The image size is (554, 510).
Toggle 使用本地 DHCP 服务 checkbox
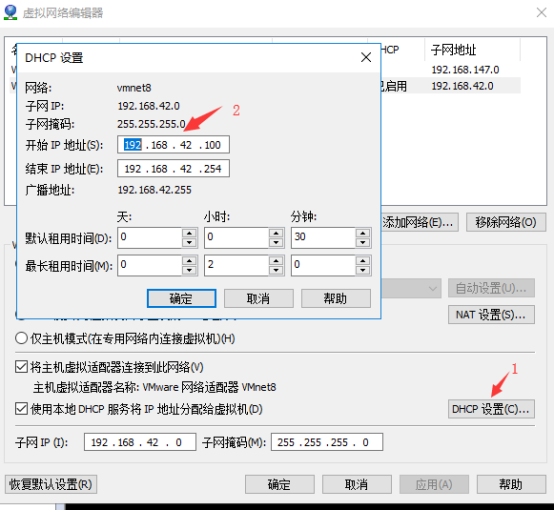21,409
